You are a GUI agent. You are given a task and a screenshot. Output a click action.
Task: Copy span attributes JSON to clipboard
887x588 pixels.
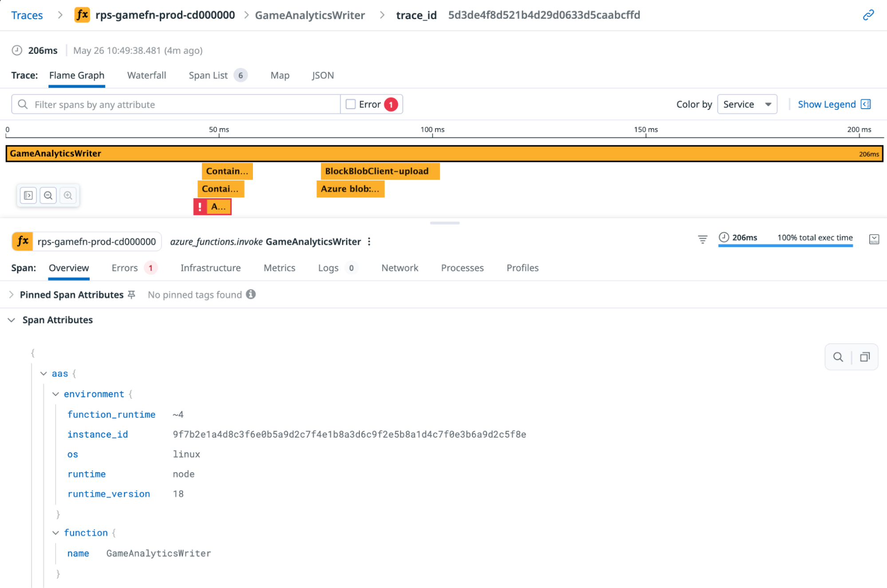[x=865, y=357]
